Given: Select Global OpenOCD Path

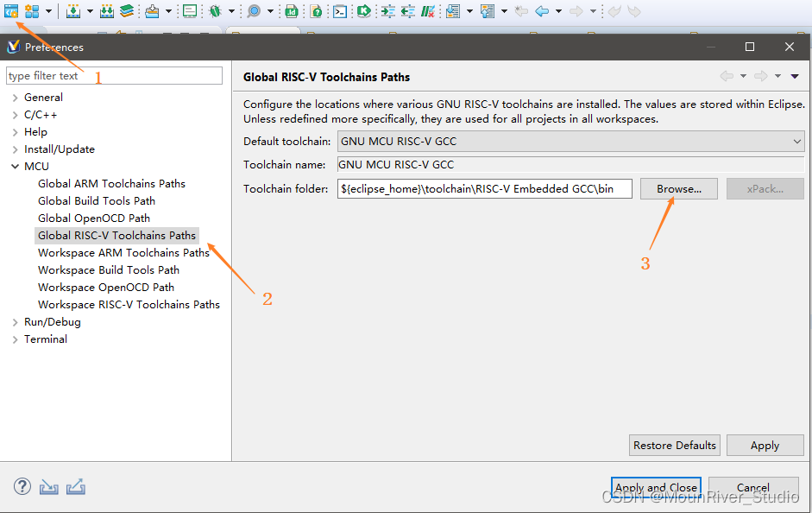Looking at the screenshot, I should coord(94,218).
